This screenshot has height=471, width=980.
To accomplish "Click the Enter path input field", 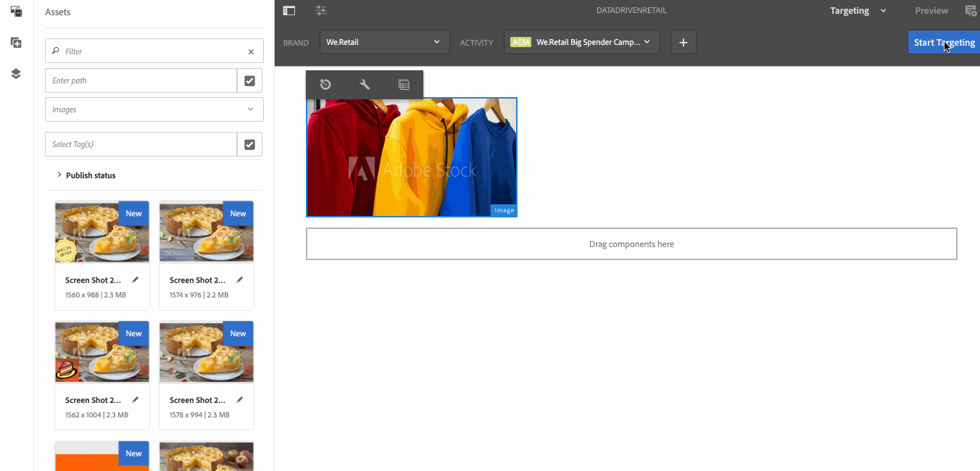I will tap(141, 80).
